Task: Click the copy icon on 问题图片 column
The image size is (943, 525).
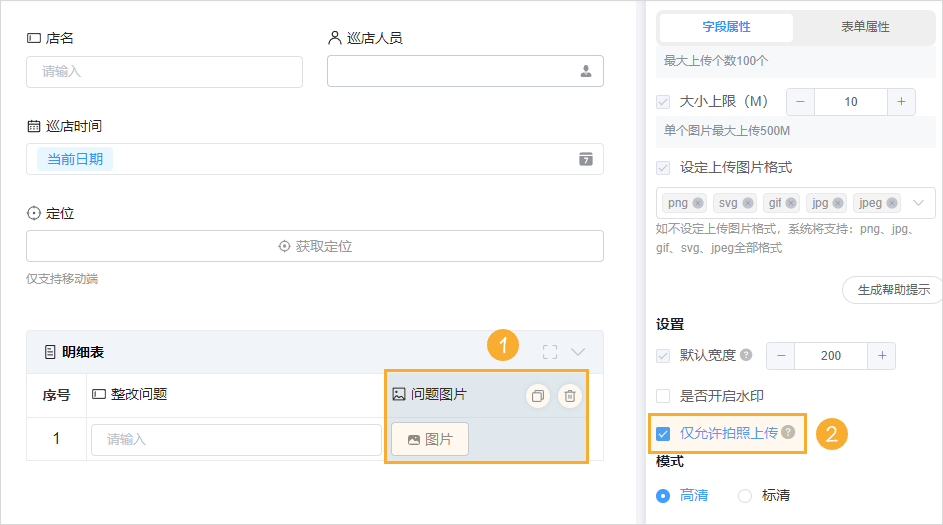Action: 538,396
